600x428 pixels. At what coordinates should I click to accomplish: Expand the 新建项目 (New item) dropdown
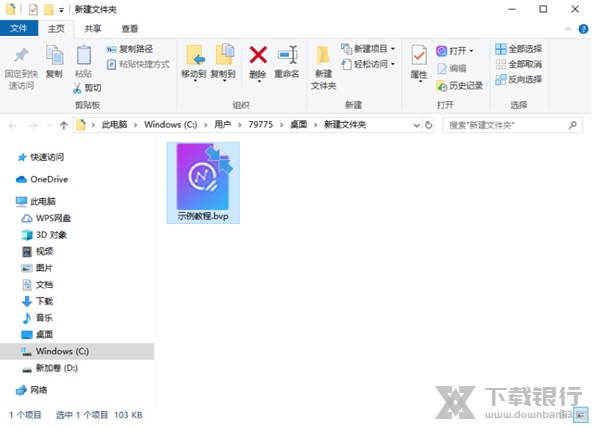[368, 48]
